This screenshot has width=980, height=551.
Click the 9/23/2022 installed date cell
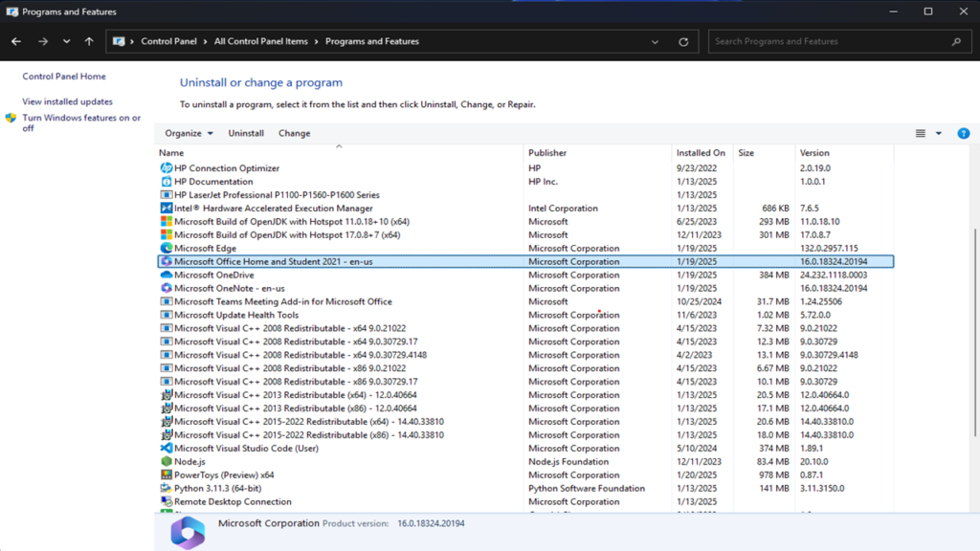click(697, 168)
